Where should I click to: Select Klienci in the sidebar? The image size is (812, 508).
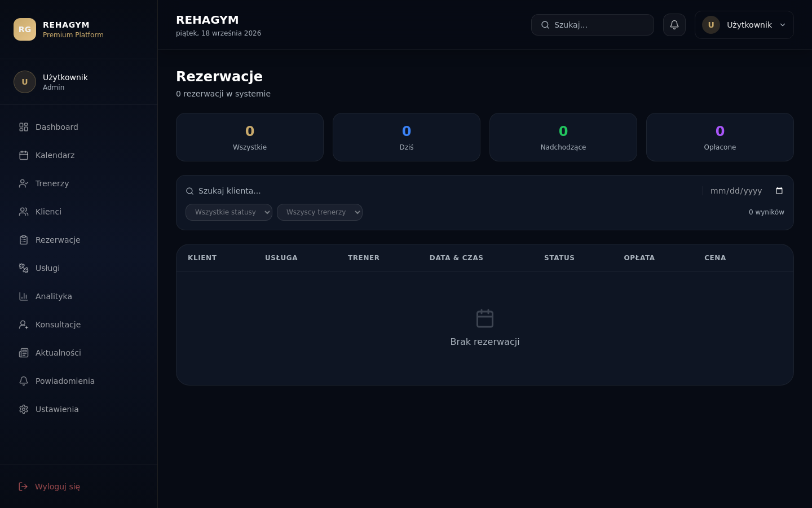point(79,212)
